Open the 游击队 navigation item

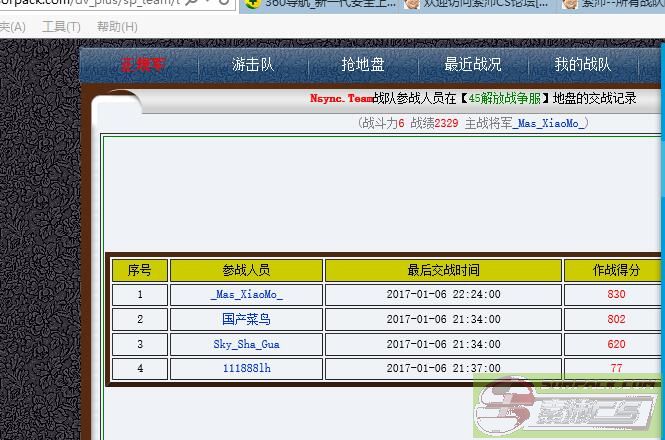click(253, 65)
